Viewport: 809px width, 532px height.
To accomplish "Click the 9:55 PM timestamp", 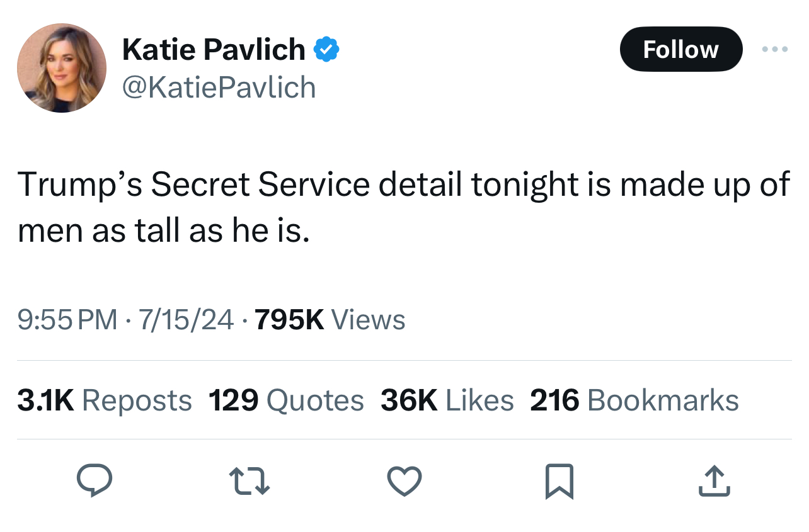I will 67,320.
